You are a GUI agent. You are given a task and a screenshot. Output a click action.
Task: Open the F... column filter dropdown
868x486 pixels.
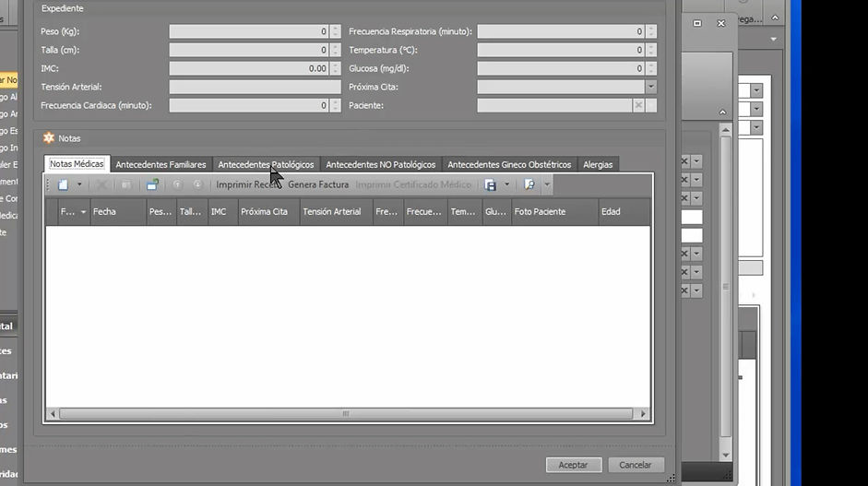coord(83,212)
